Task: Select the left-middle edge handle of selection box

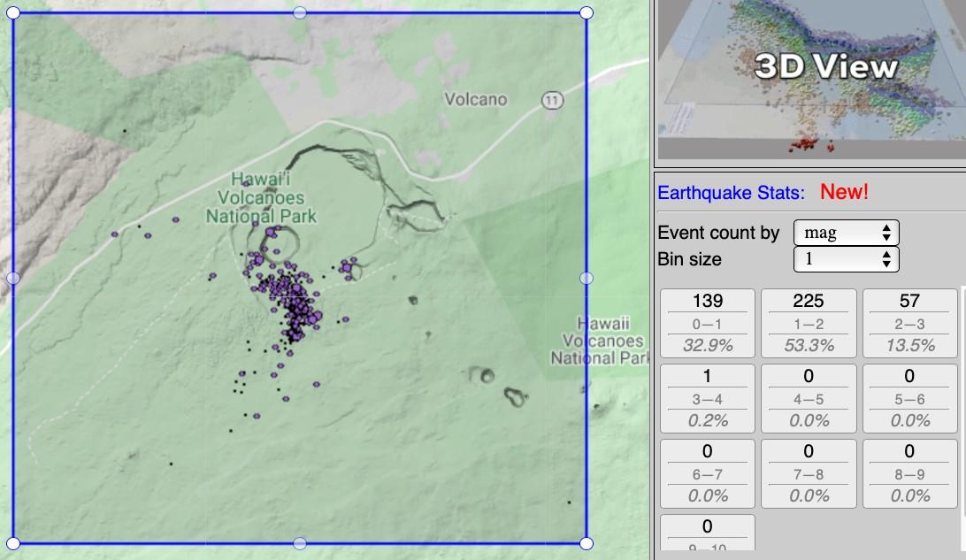Action: [13, 278]
